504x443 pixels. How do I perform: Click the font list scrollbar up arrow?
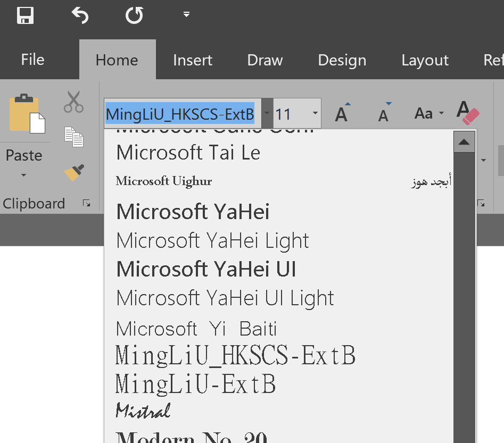[x=464, y=141]
